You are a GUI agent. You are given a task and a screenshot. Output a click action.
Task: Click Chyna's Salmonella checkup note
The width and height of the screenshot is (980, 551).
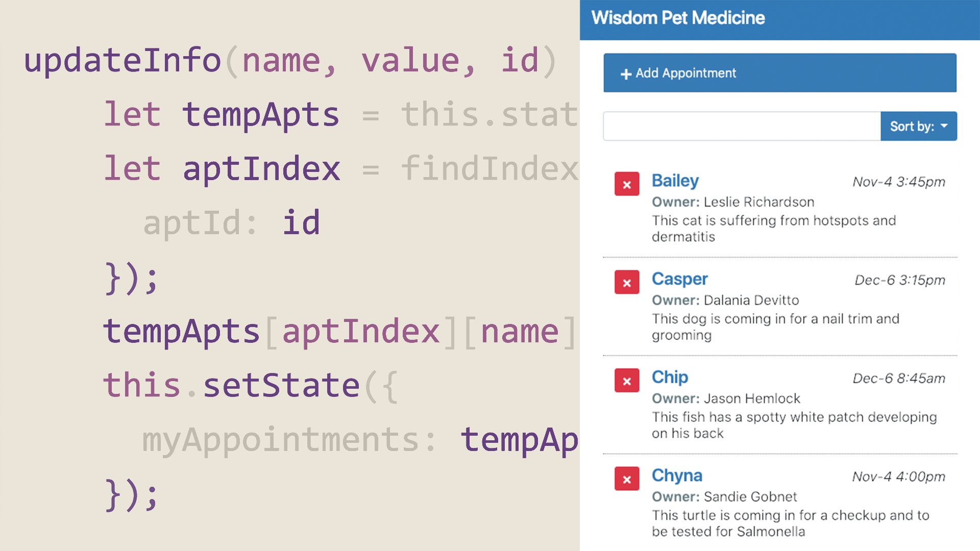pyautogui.click(x=791, y=523)
